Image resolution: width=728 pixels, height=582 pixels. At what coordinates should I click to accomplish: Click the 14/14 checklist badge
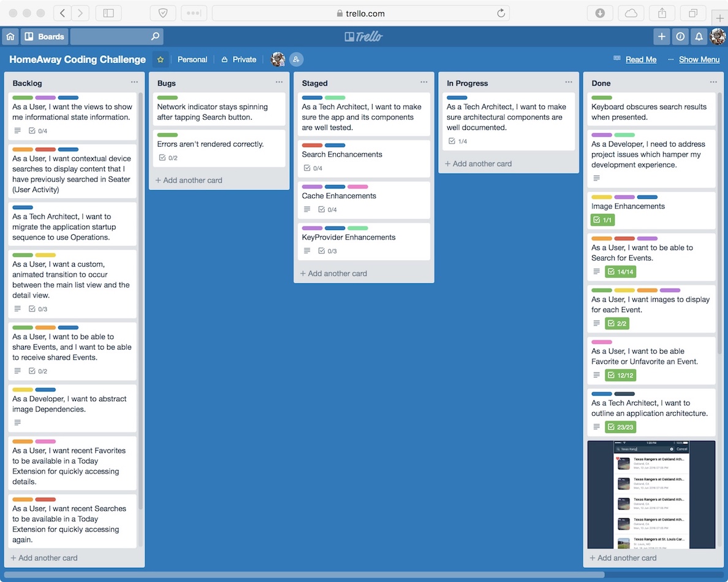pos(621,272)
